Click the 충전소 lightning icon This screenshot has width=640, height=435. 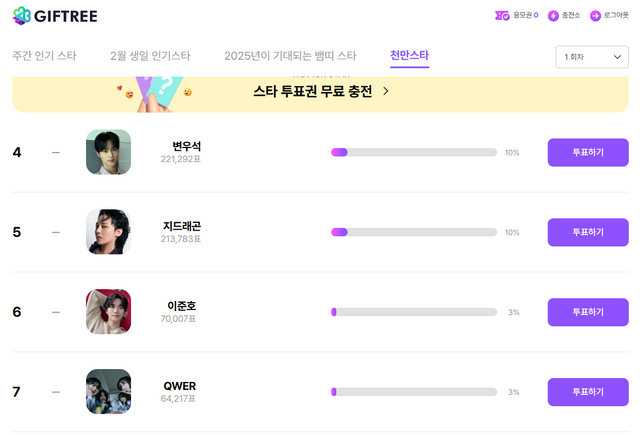point(553,15)
